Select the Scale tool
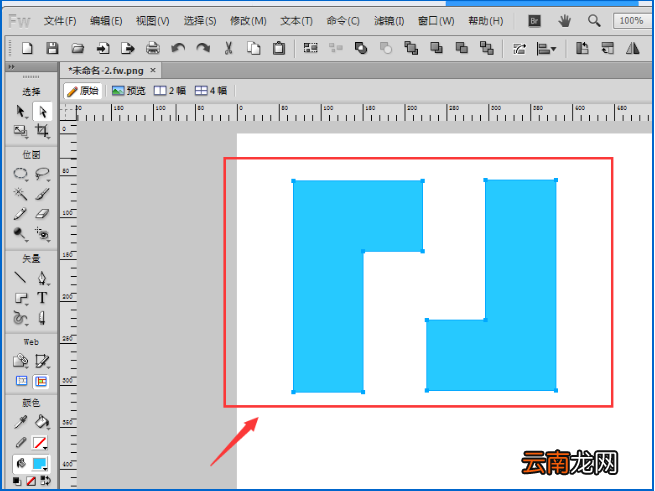The height and width of the screenshot is (491, 655). tap(20, 131)
